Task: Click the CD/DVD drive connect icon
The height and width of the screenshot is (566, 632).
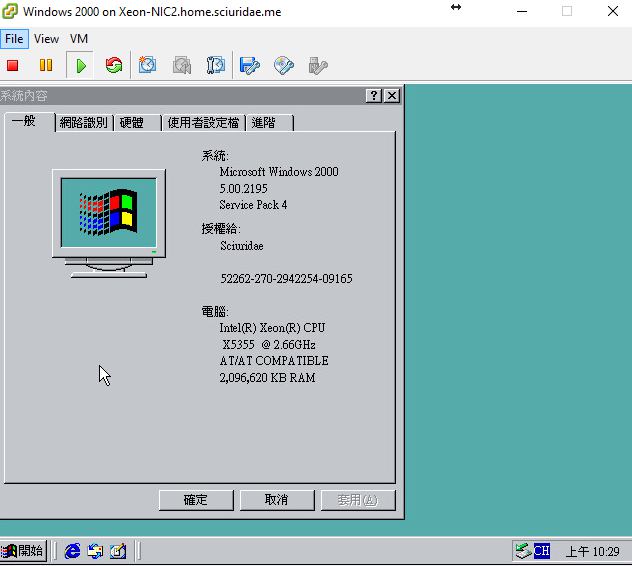Action: click(x=284, y=65)
